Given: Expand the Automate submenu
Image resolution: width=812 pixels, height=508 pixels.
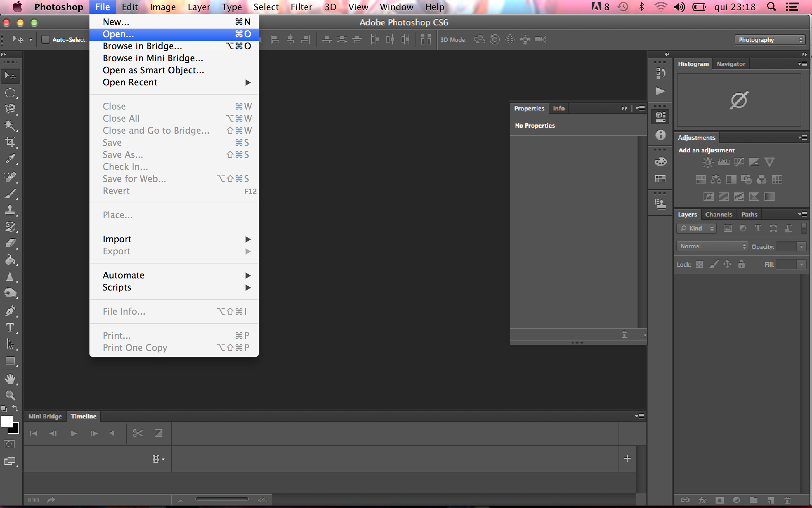Looking at the screenshot, I should [x=174, y=276].
